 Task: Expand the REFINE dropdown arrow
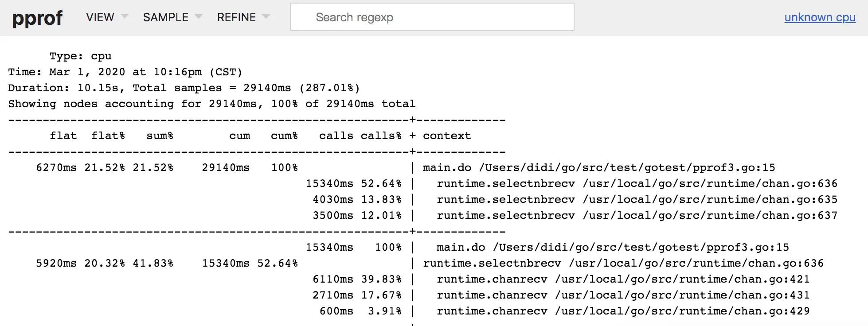pos(266,17)
